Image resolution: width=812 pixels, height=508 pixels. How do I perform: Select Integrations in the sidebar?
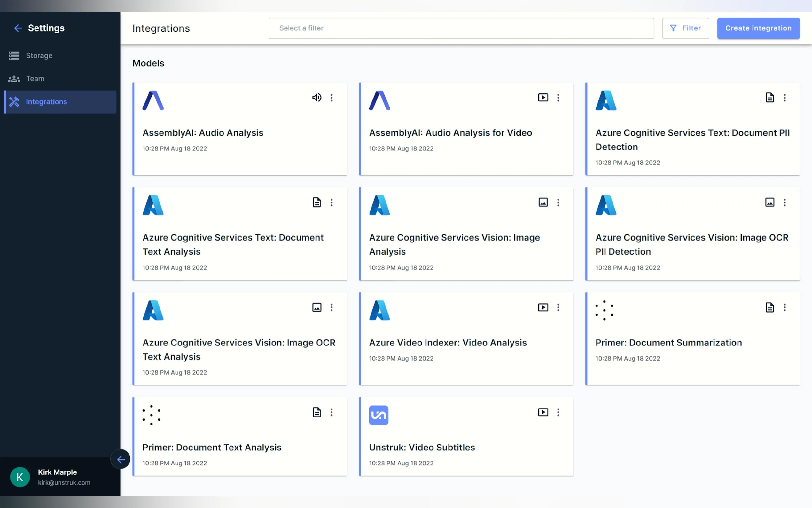pyautogui.click(x=46, y=102)
